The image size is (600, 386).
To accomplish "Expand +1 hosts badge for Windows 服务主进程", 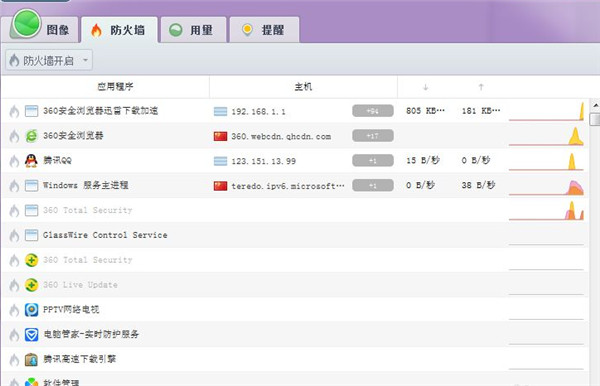I will [x=373, y=186].
